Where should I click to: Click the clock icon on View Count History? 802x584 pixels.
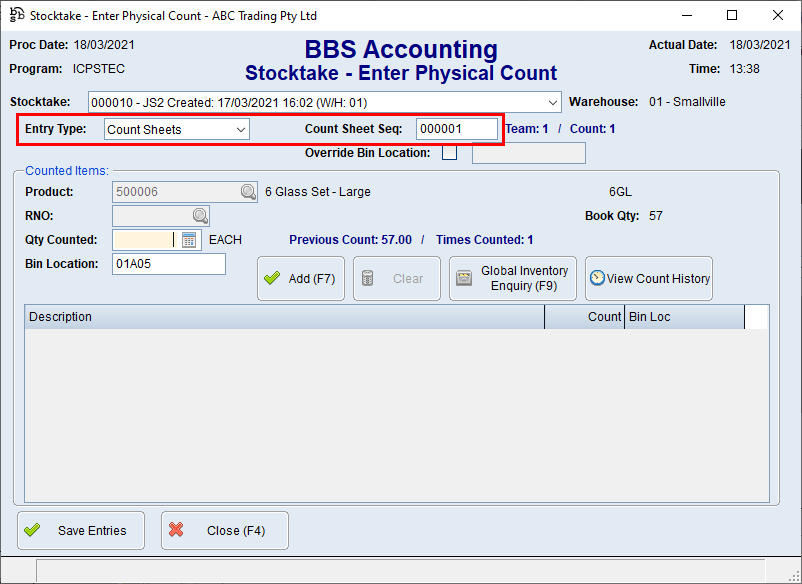(597, 278)
